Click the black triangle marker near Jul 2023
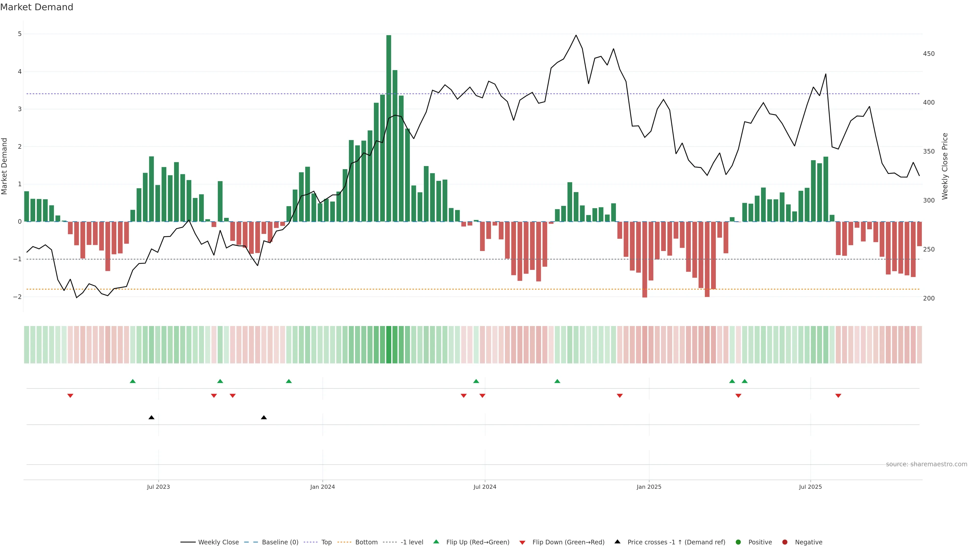The height and width of the screenshot is (551, 980). pyautogui.click(x=151, y=418)
